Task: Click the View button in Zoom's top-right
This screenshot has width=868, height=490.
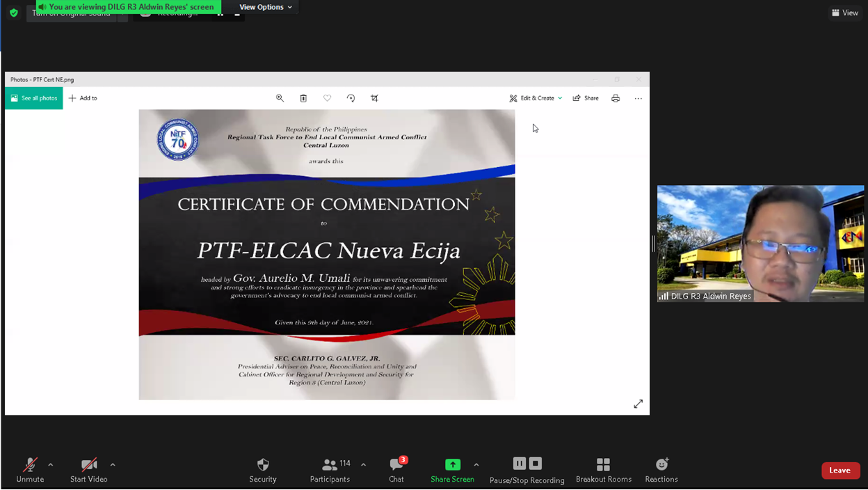Action: click(x=845, y=13)
